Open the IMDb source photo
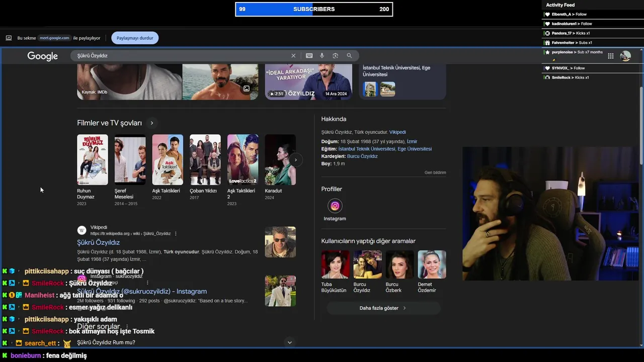644x362 pixels. (x=129, y=82)
